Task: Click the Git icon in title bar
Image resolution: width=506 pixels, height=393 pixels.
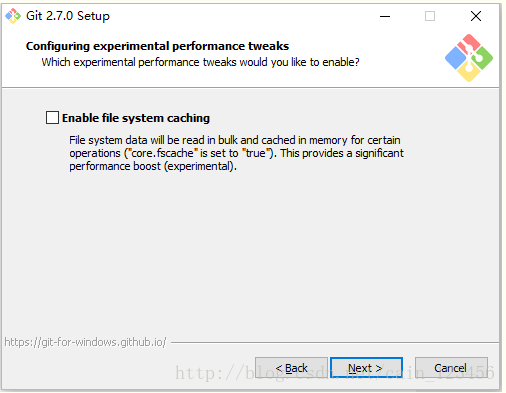Action: click(13, 16)
